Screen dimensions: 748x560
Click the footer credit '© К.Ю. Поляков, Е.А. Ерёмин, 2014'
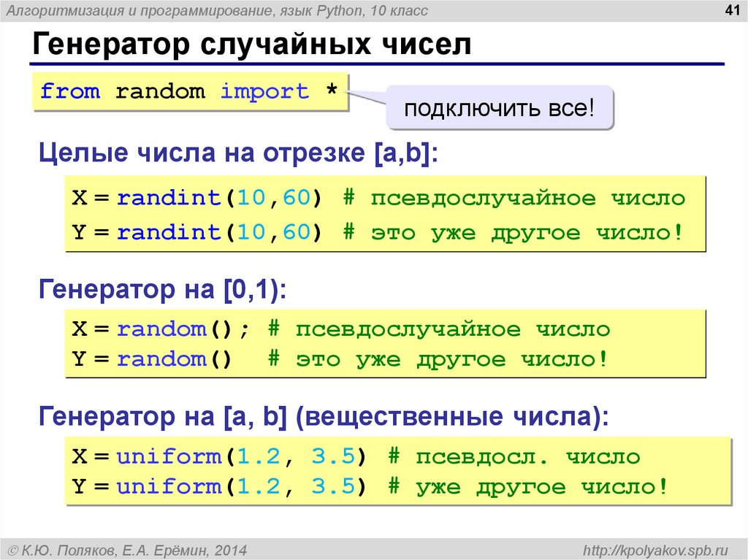click(128, 551)
